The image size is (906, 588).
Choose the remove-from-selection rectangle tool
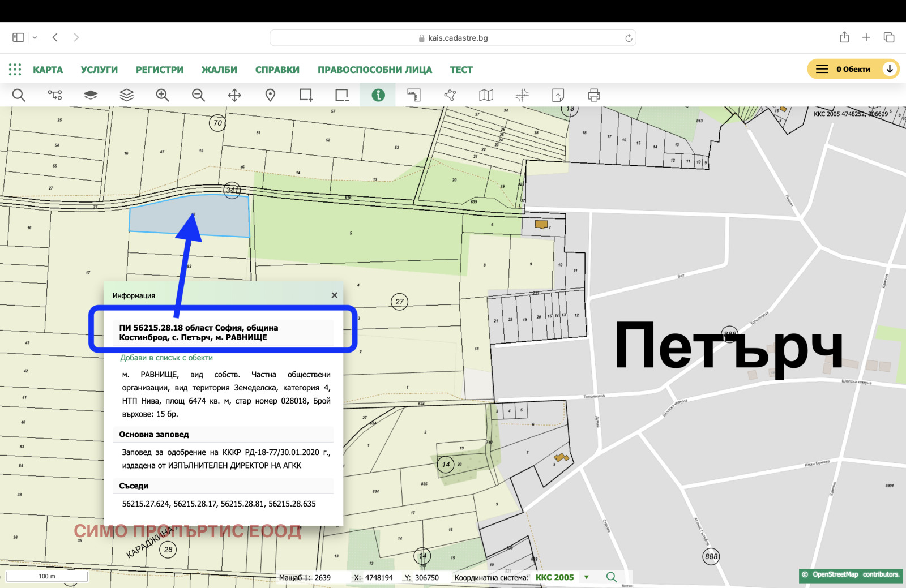point(342,95)
